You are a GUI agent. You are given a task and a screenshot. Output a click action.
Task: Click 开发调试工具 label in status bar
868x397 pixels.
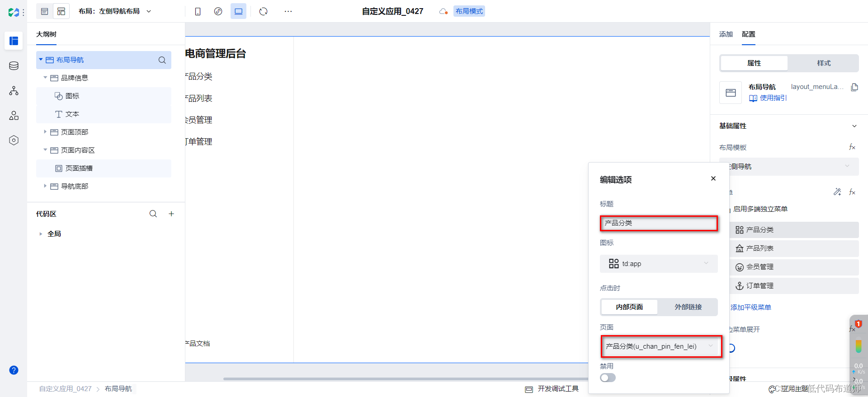(558, 389)
